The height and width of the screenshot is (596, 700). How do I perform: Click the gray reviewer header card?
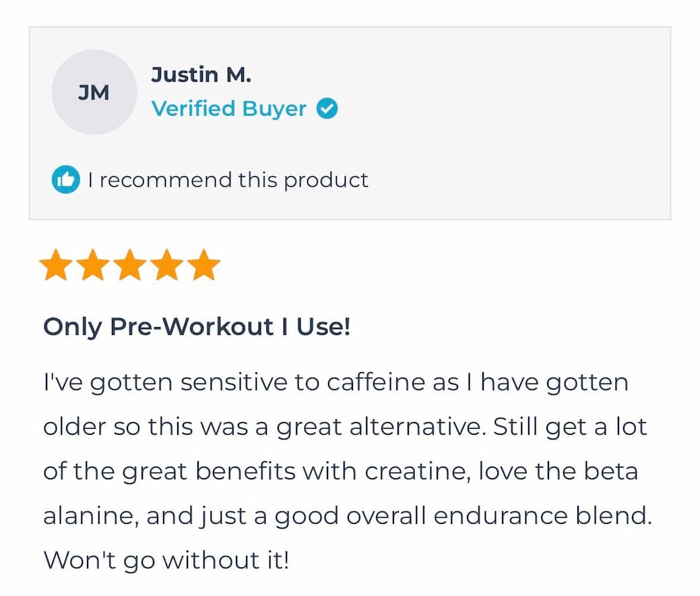coord(351,121)
